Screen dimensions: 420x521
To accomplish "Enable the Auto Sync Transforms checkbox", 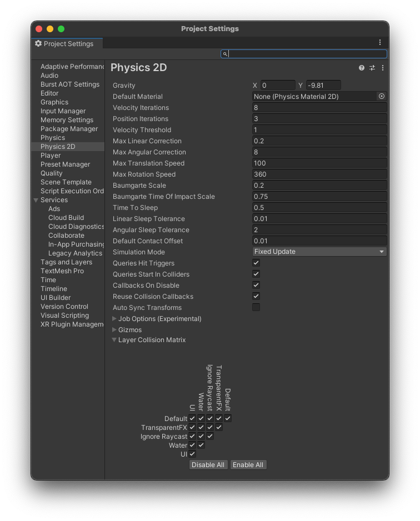I will pyautogui.click(x=256, y=307).
